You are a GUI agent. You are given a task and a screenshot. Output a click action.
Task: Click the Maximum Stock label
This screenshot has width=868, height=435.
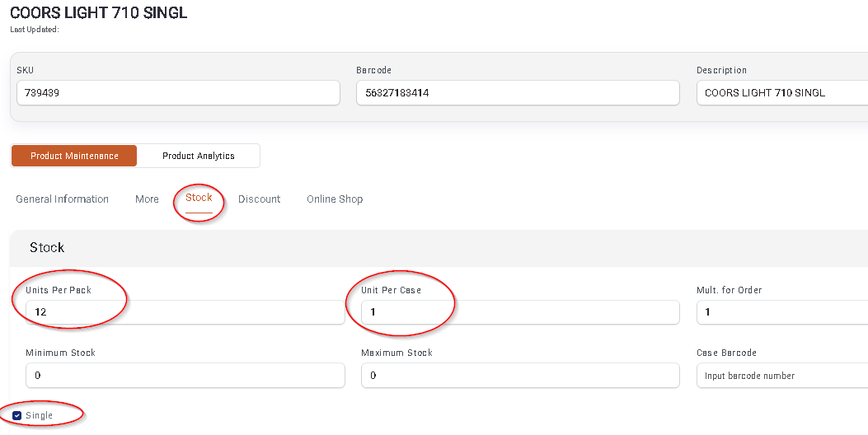point(397,353)
